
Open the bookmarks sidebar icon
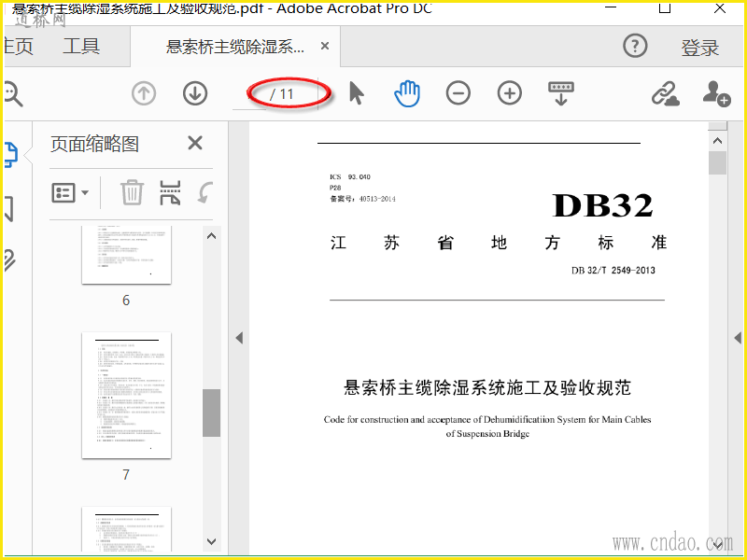click(x=8, y=208)
